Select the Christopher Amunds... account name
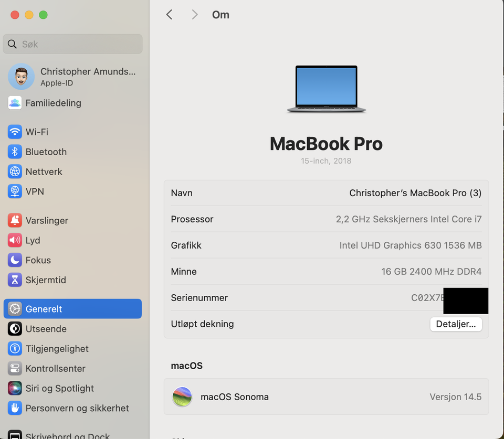 click(88, 71)
